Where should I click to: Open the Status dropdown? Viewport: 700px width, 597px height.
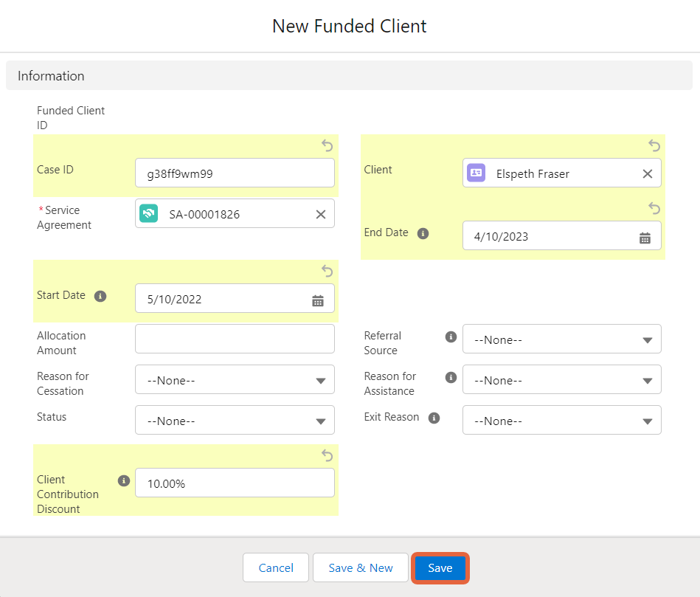tap(235, 420)
